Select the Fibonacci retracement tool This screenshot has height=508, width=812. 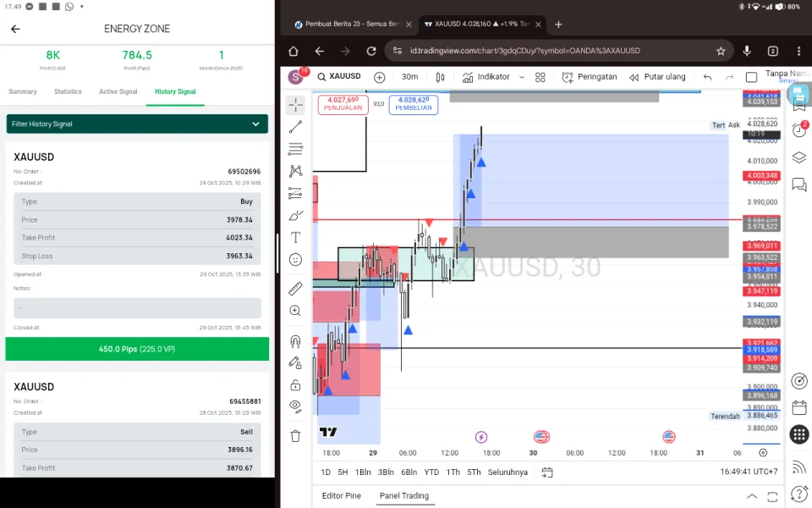pos(296,149)
